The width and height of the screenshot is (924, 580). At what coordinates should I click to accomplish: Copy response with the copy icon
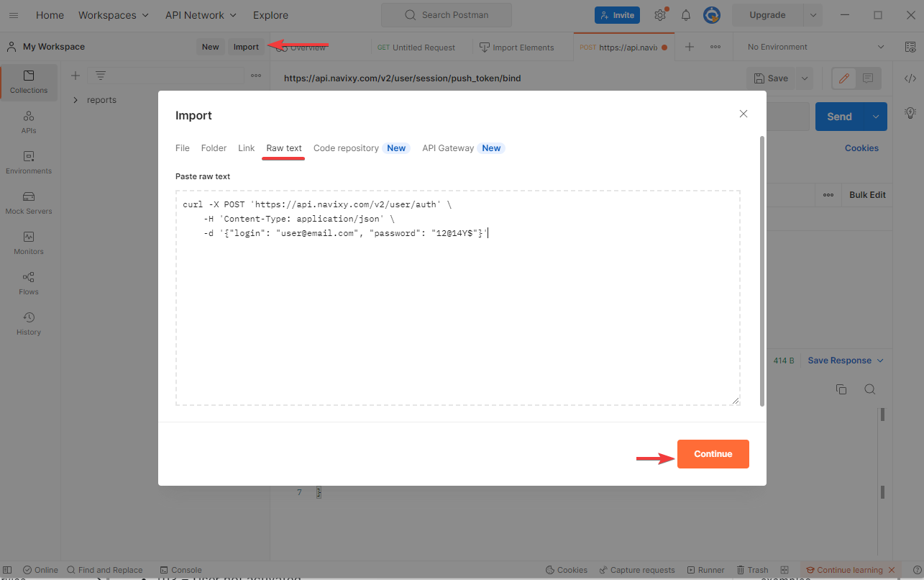841,389
